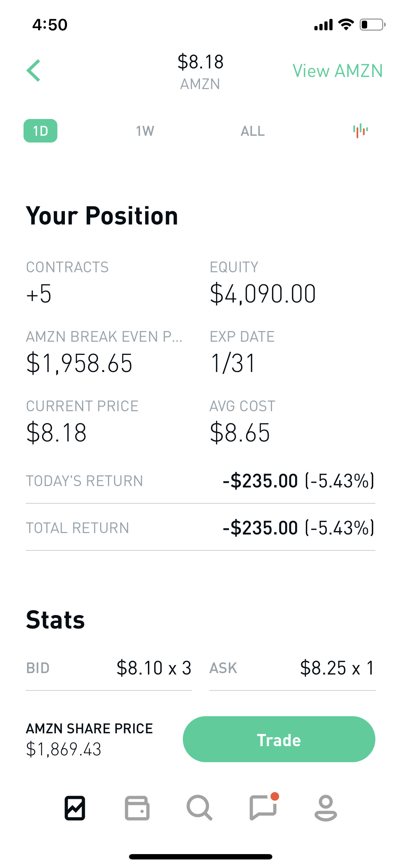Tap the battery status indicator
401x868 pixels.
(x=372, y=25)
